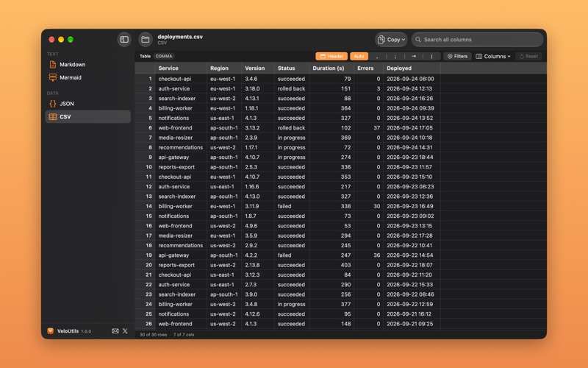Click the 30 of 30 rows status text

153,335
